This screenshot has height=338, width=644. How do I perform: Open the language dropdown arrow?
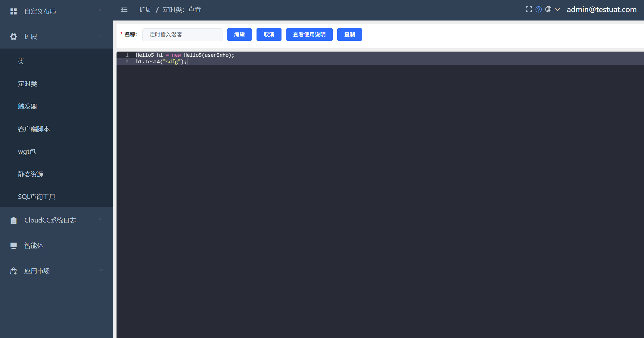pyautogui.click(x=557, y=9)
